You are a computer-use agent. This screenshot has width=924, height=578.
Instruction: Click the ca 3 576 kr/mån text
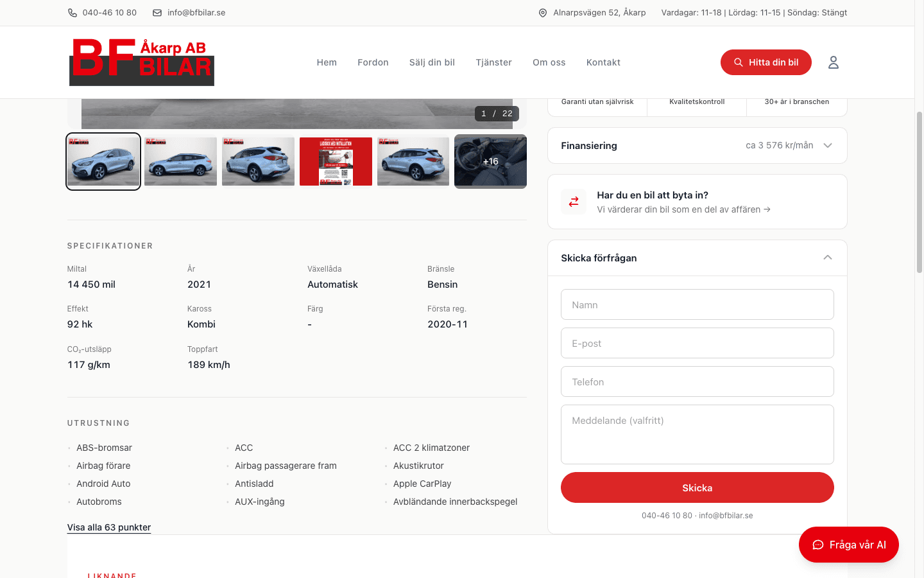(x=779, y=145)
